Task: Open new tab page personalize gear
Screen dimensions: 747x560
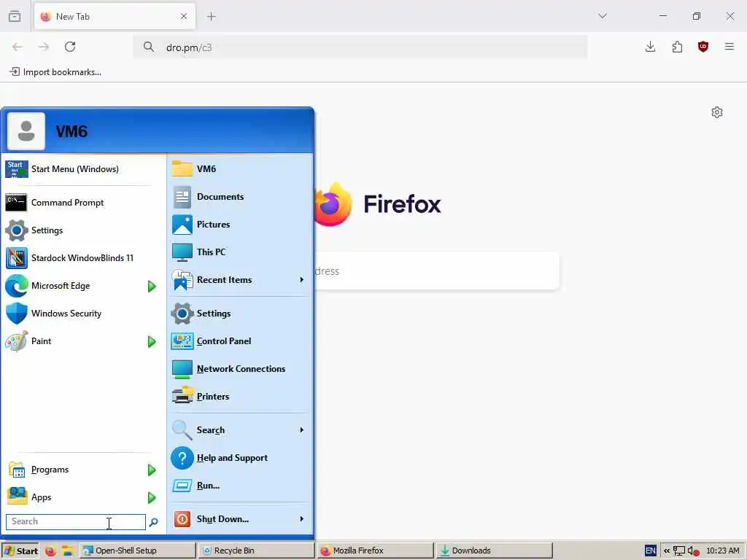Action: [717, 112]
